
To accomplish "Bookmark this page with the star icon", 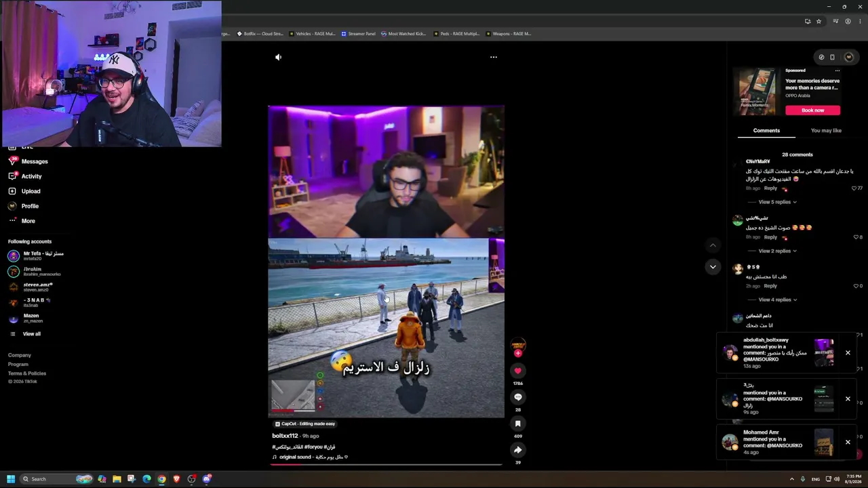I will point(818,21).
